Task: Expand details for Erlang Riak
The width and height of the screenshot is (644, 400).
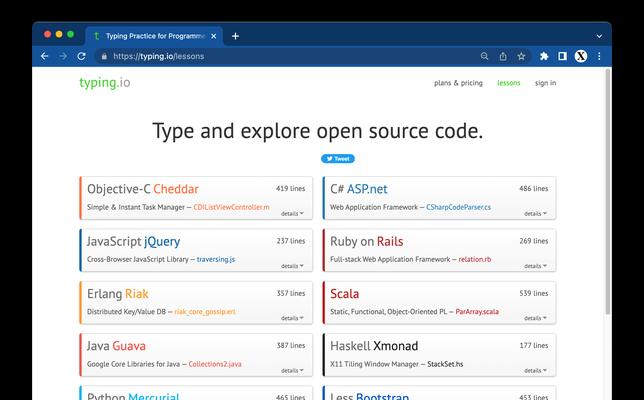Action: pyautogui.click(x=292, y=318)
